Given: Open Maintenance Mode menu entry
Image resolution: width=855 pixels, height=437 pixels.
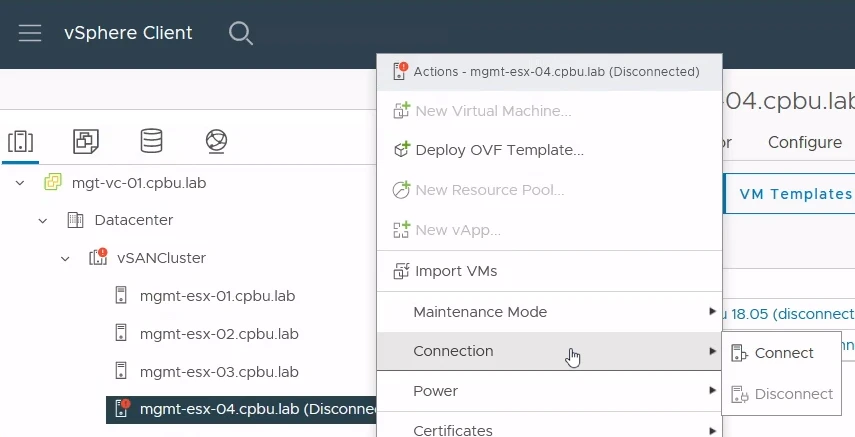Looking at the screenshot, I should [x=550, y=312].
